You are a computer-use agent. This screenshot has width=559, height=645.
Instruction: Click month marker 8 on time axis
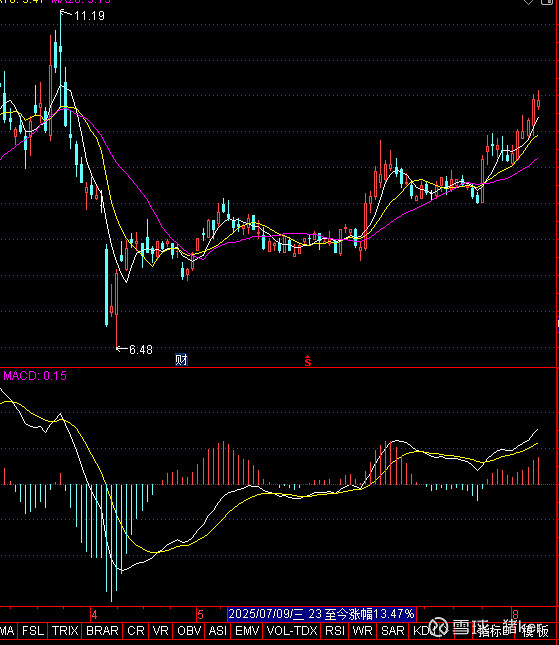(x=515, y=614)
